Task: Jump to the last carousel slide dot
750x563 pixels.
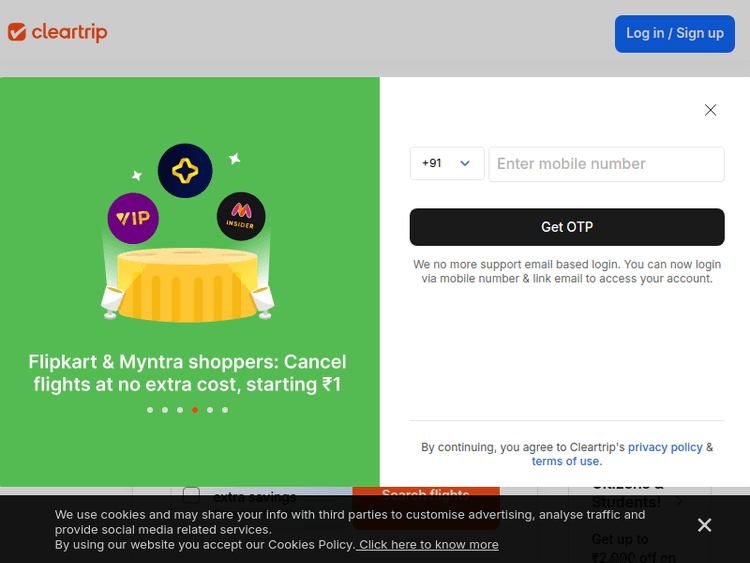Action: 225,410
